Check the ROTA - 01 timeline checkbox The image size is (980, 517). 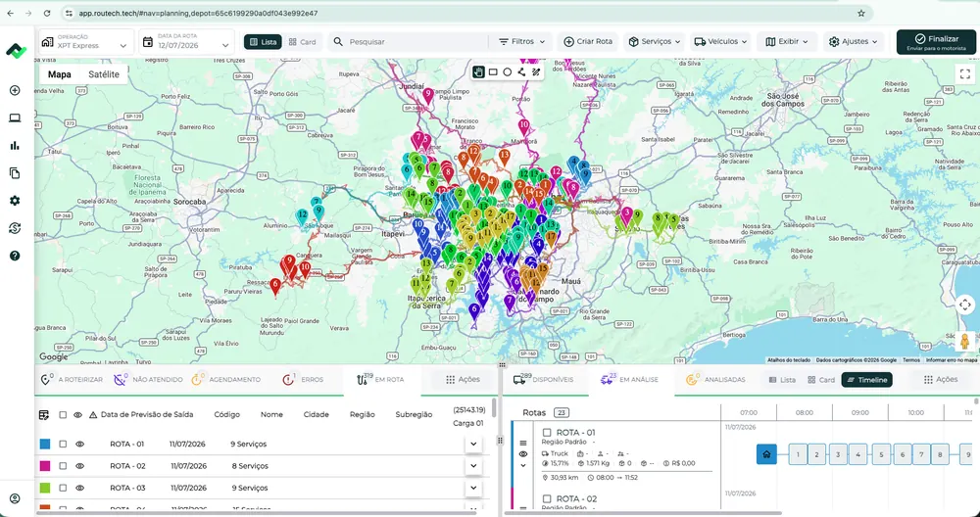[x=547, y=432]
